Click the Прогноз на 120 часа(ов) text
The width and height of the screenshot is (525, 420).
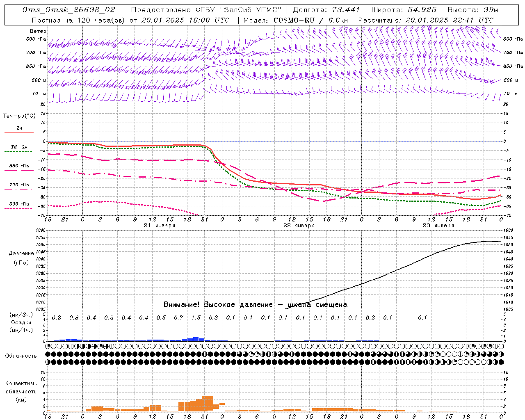[79, 20]
